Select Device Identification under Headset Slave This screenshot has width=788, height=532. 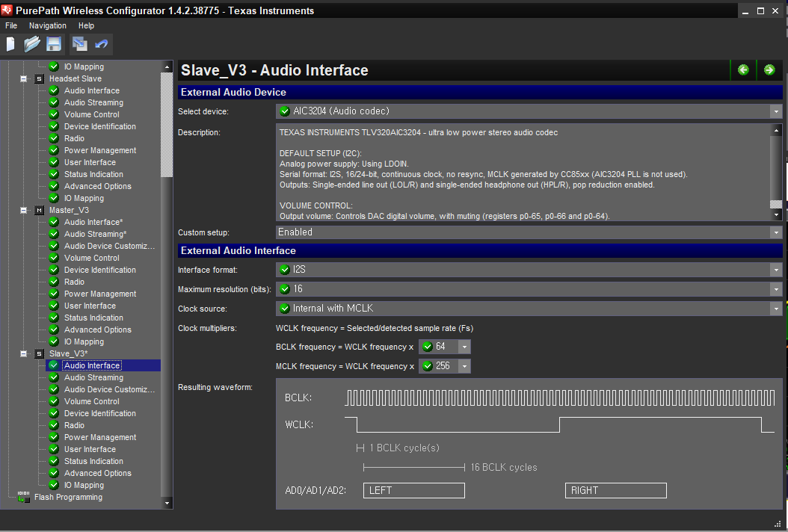pos(100,126)
